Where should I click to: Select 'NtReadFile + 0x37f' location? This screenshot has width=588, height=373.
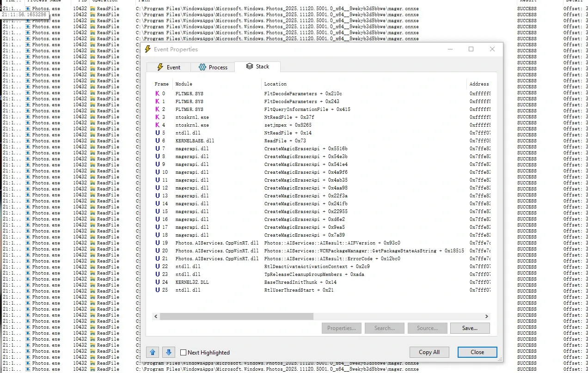[x=289, y=117]
